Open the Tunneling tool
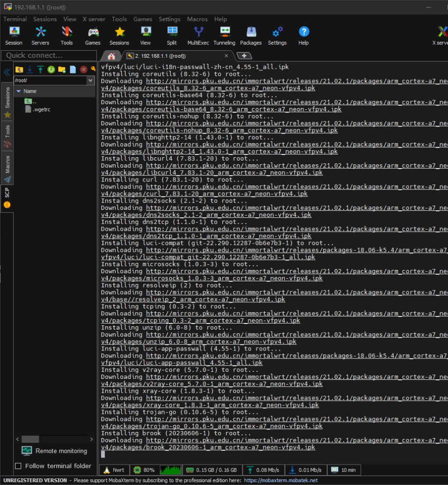This screenshot has height=485, width=448. coord(224,36)
